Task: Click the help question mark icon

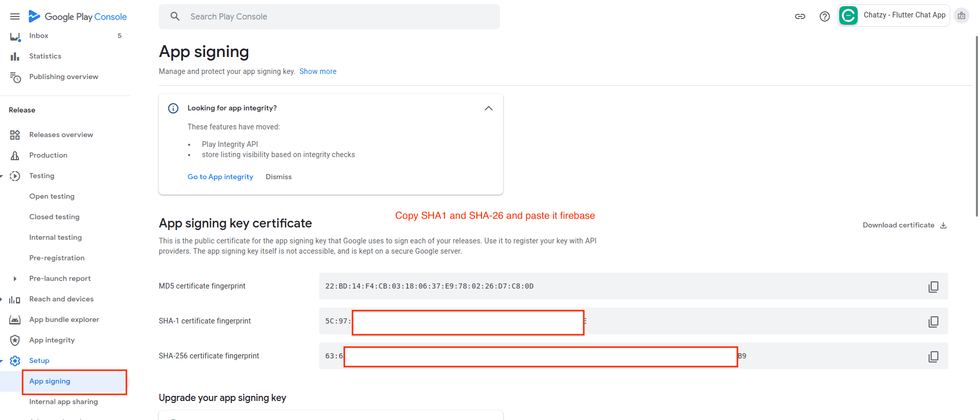Action: tap(824, 16)
